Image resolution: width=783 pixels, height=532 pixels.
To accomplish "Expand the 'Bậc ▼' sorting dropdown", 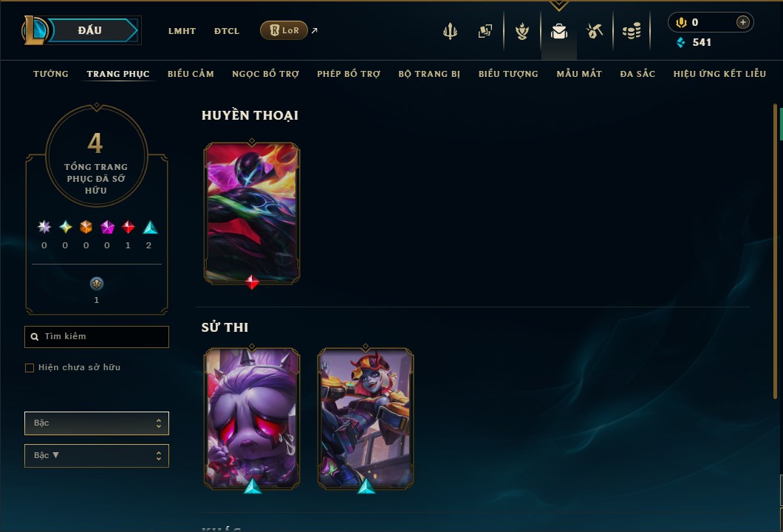I will tap(96, 456).
